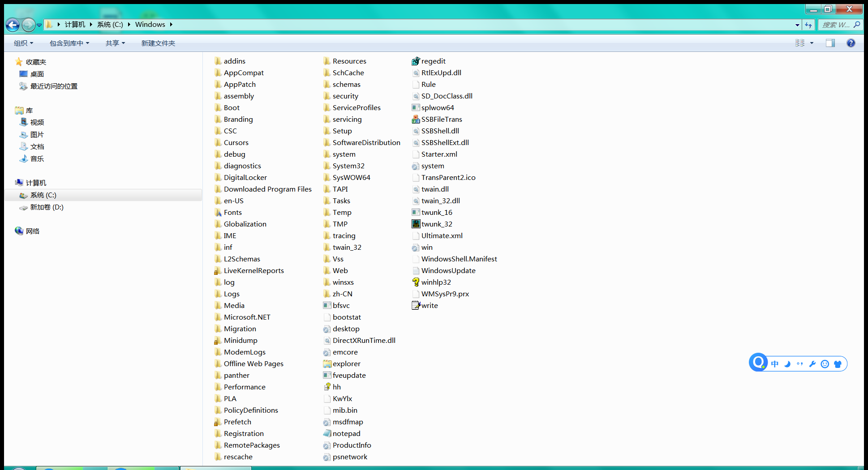Expand the dropdown arrow after Windows breadcrumb
This screenshot has width=868, height=470.
pyautogui.click(x=171, y=25)
